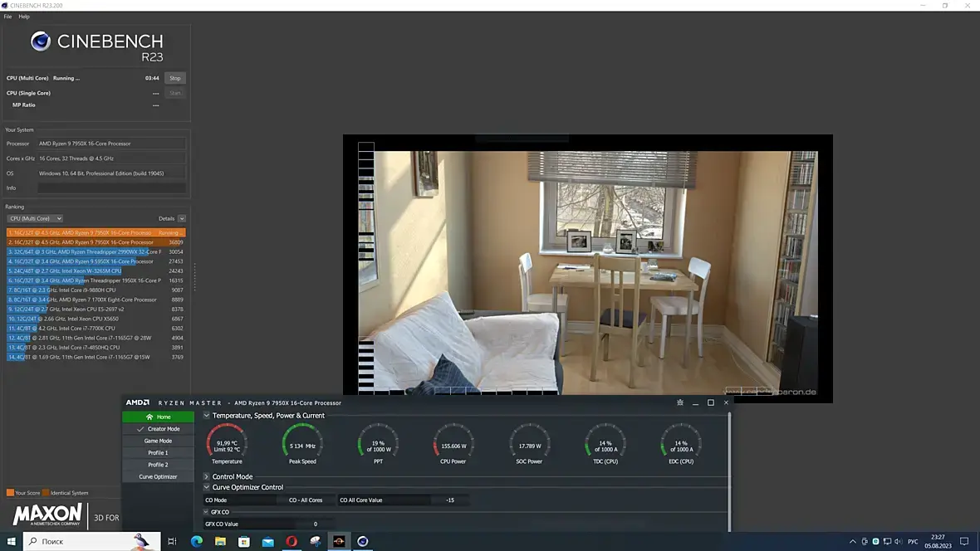Open the CPU (Multi Core) ranking dropdown

click(35, 218)
